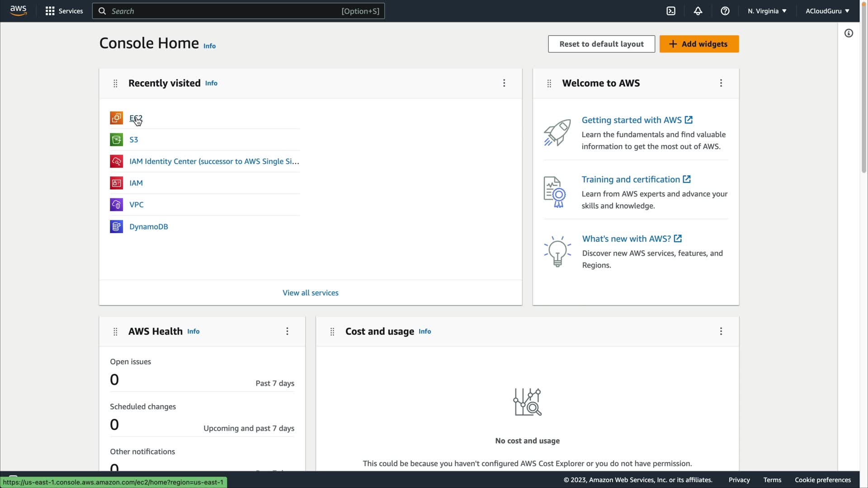The image size is (868, 488).
Task: Open the AWS Health widget options menu
Action: coord(287,331)
